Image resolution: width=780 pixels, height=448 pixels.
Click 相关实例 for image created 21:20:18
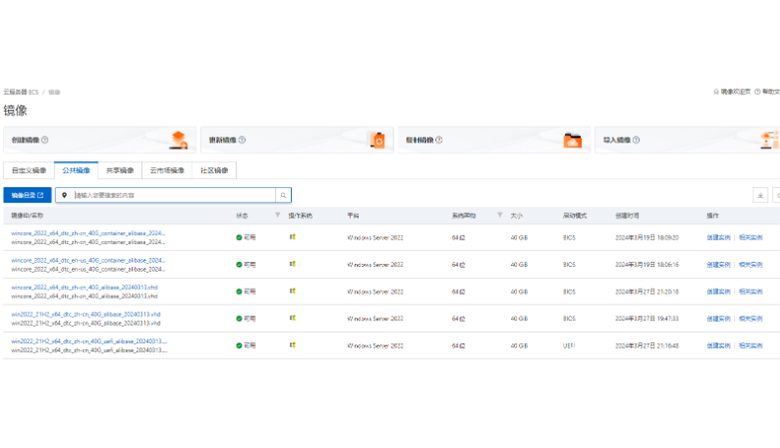tap(751, 291)
